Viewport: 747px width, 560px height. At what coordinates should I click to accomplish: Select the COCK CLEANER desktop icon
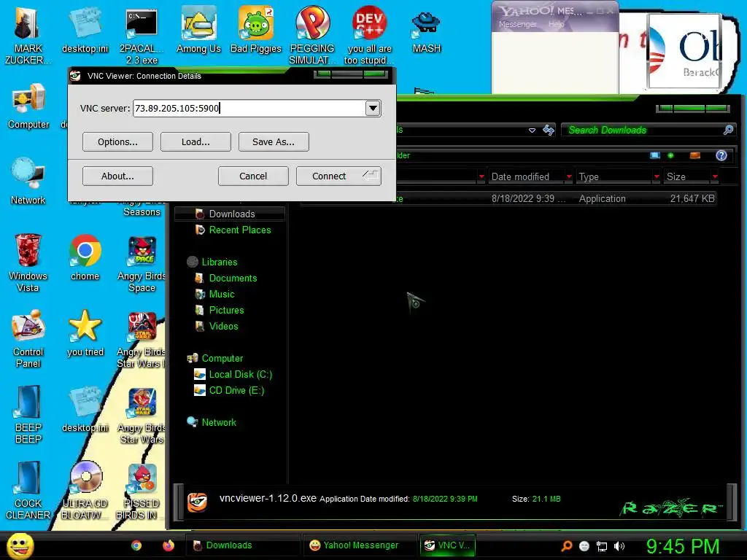pyautogui.click(x=28, y=491)
